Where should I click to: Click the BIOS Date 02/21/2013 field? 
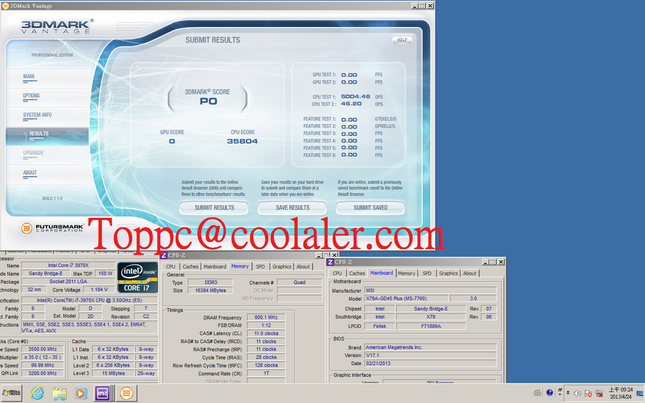coord(430,364)
